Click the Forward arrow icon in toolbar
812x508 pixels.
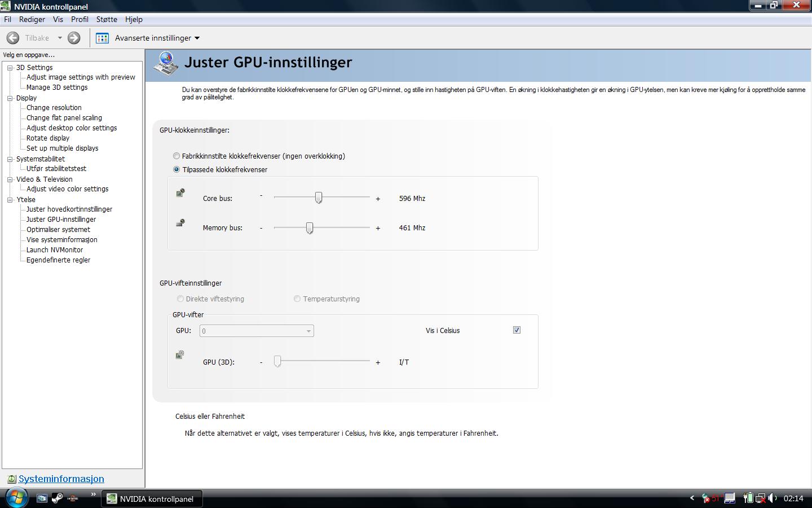[74, 38]
